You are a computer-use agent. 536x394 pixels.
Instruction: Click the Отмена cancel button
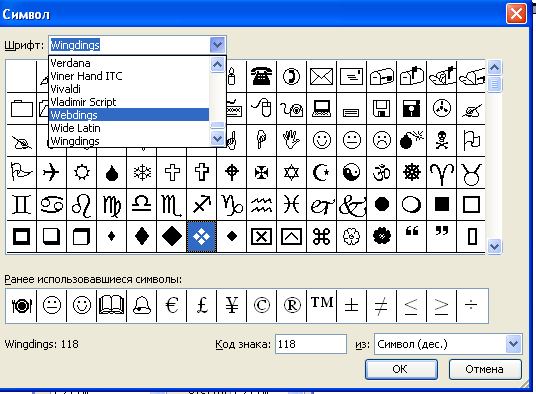pos(485,369)
